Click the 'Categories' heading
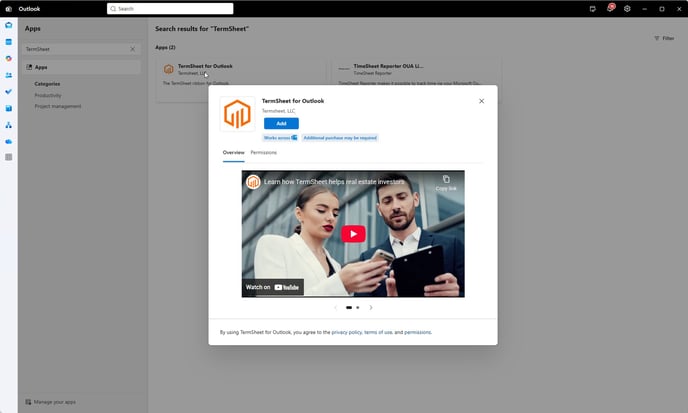The width and height of the screenshot is (688, 413). (x=47, y=84)
